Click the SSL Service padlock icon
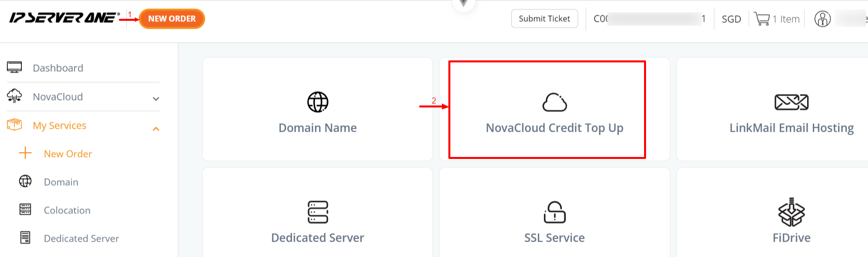The image size is (868, 257). [x=554, y=212]
